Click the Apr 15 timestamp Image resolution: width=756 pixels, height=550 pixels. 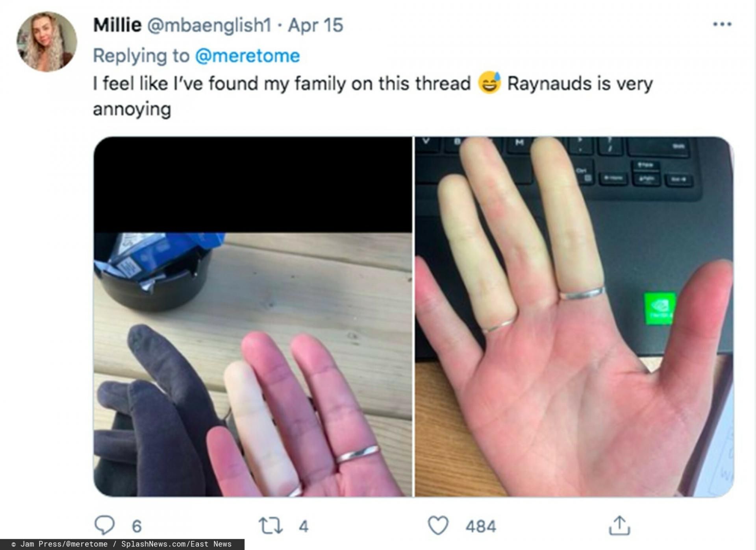(315, 25)
